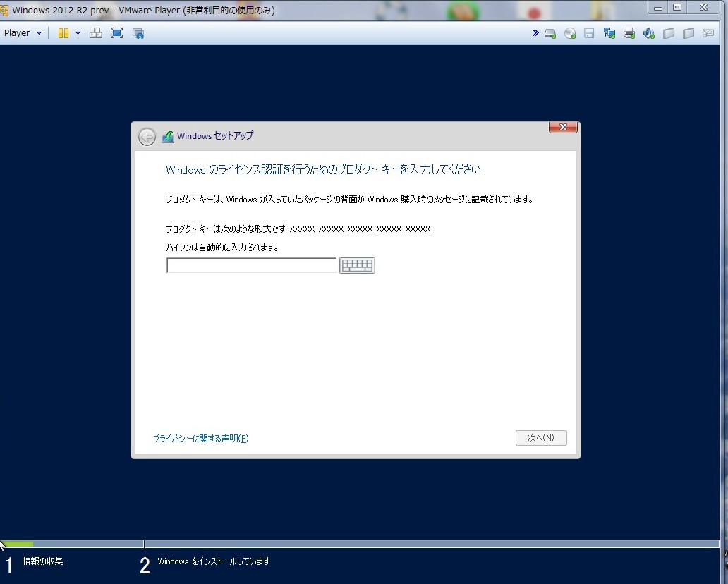Send Ctrl+Alt+Delete to the virtual machine

tap(95, 32)
